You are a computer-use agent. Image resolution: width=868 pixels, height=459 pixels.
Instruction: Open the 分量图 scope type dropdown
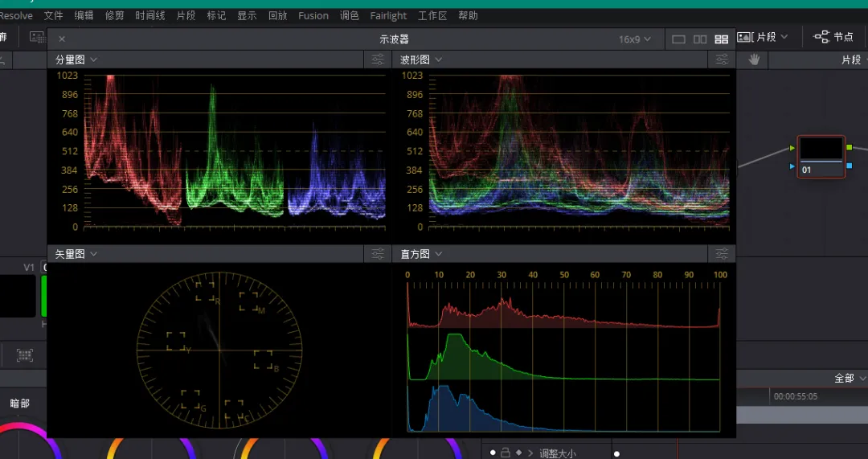[x=76, y=59]
